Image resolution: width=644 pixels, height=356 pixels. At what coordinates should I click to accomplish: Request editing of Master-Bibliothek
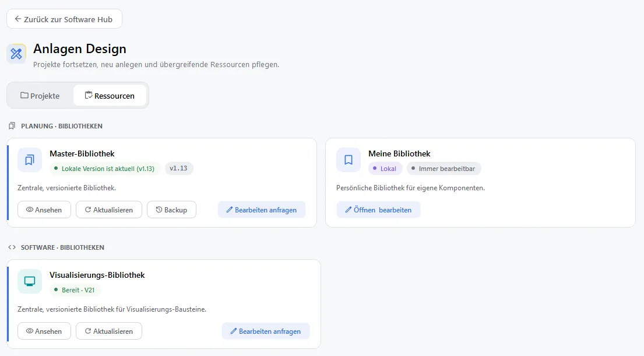[x=262, y=210]
